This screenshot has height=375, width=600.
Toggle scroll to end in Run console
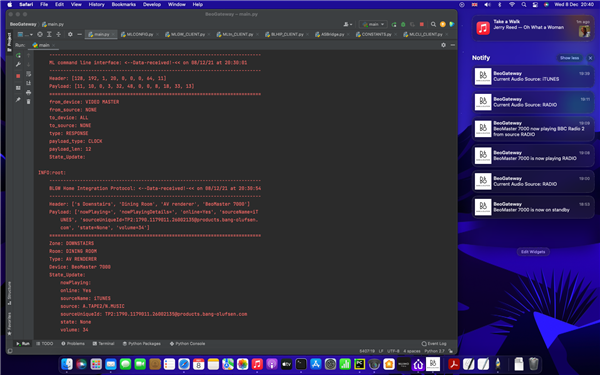28,83
